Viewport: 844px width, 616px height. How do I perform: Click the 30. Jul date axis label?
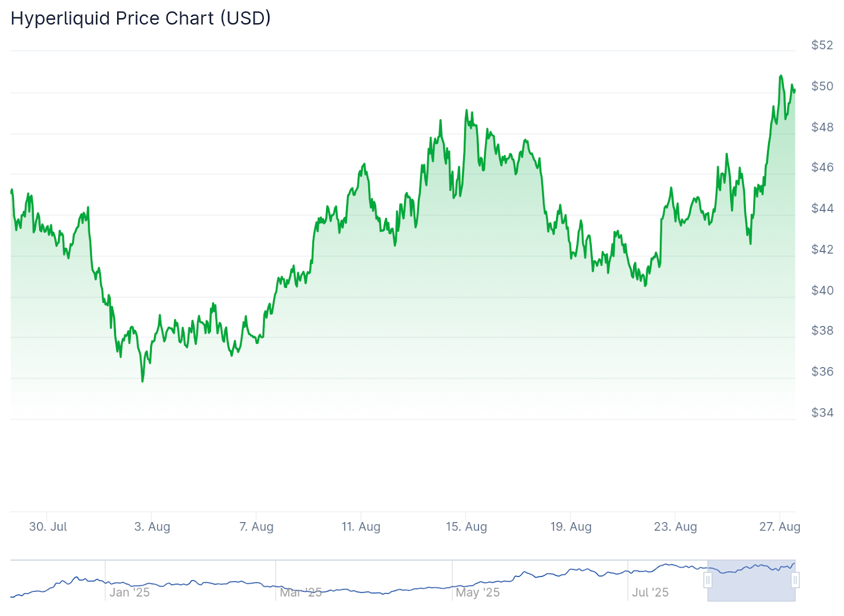point(48,526)
